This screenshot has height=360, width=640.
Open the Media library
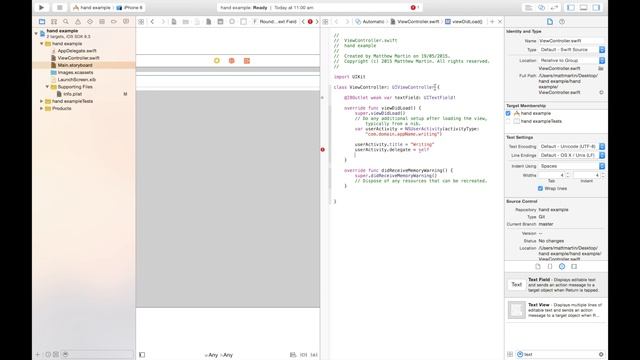point(574,266)
